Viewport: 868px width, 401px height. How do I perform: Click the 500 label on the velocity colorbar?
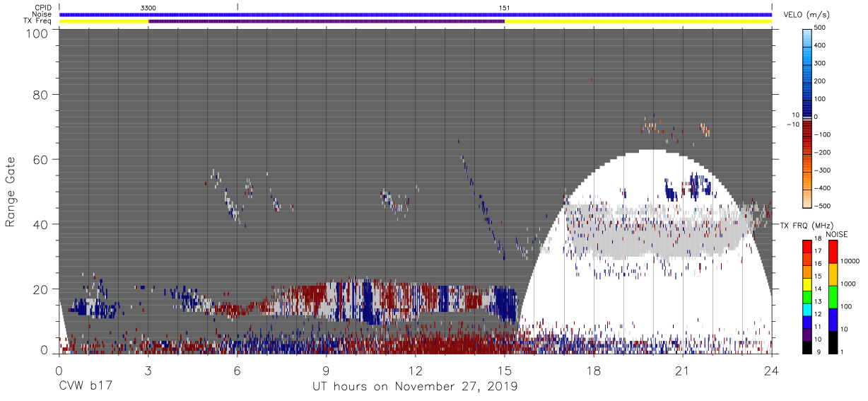coord(820,28)
